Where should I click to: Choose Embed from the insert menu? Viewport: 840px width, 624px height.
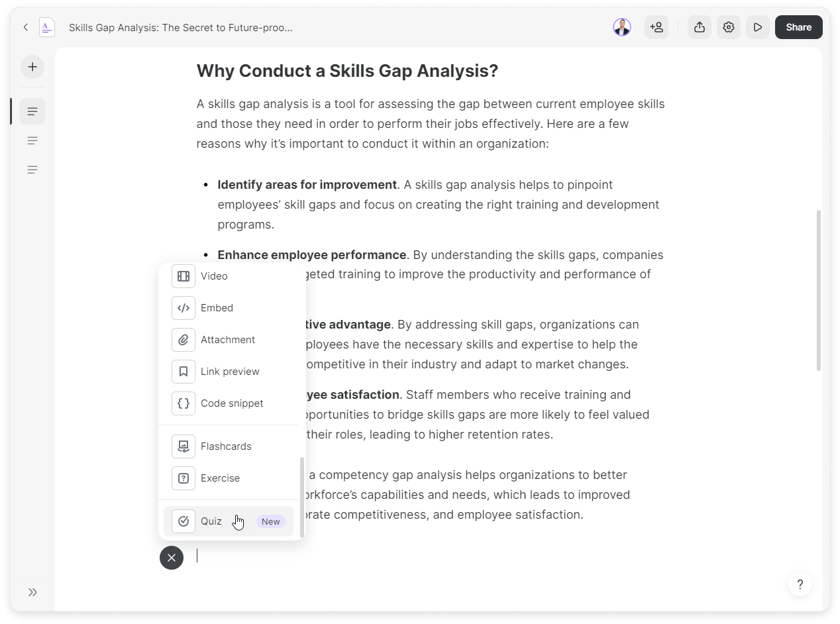(x=216, y=308)
